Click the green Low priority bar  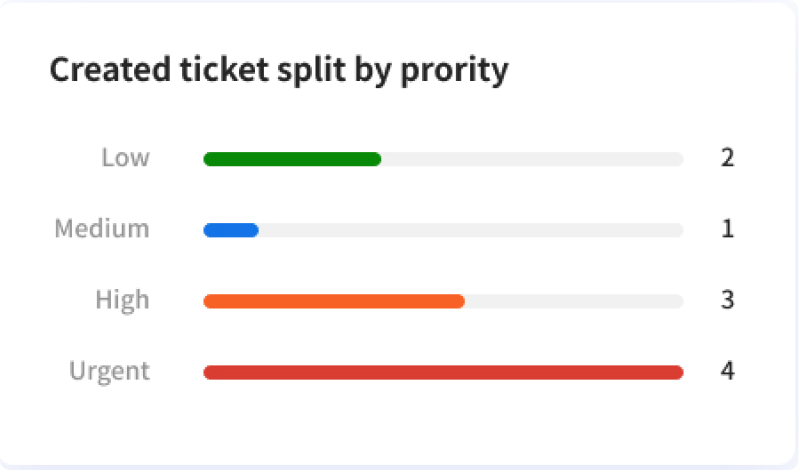point(292,159)
